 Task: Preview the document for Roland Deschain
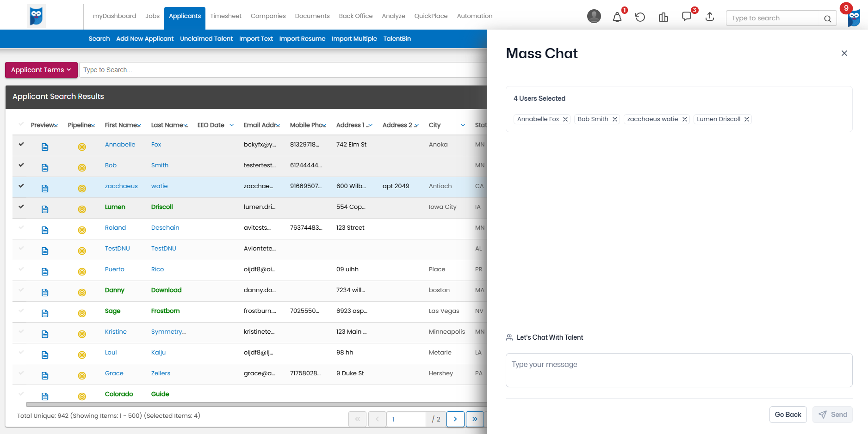(x=45, y=230)
